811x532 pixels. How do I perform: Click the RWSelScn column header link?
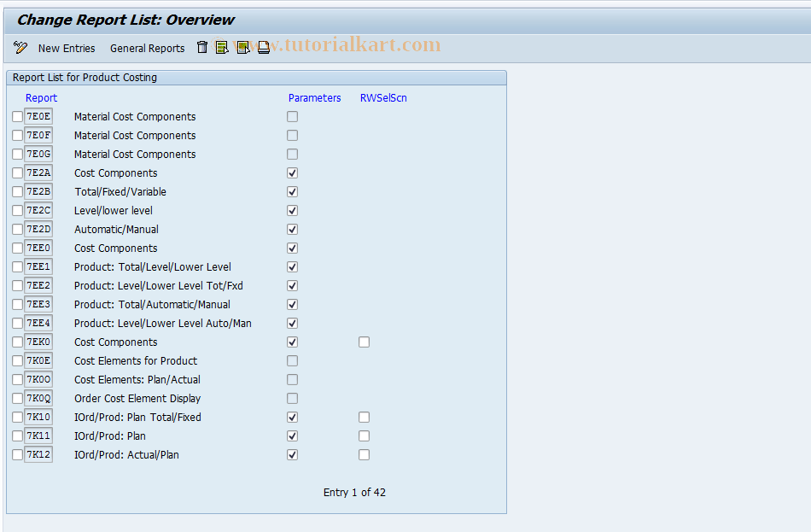click(x=382, y=97)
